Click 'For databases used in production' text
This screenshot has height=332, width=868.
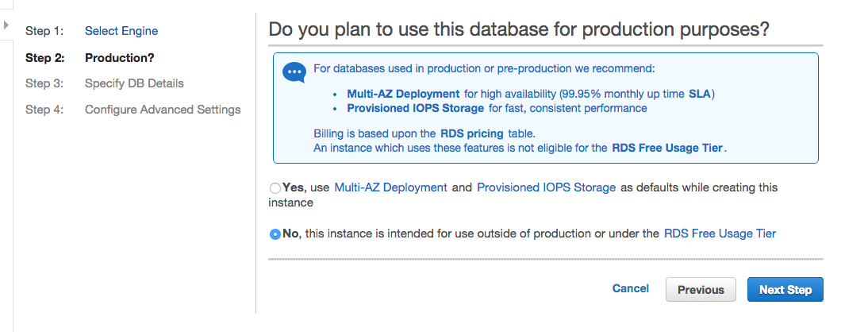(484, 69)
